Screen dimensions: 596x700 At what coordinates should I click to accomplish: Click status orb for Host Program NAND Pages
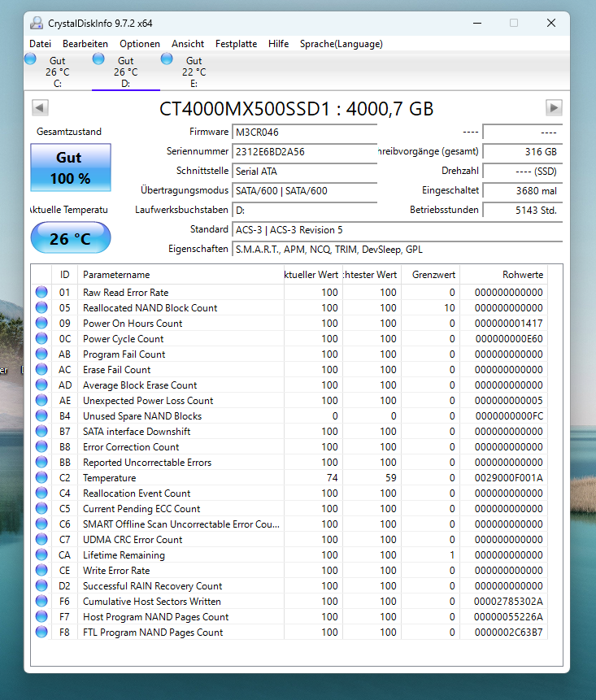coord(41,616)
